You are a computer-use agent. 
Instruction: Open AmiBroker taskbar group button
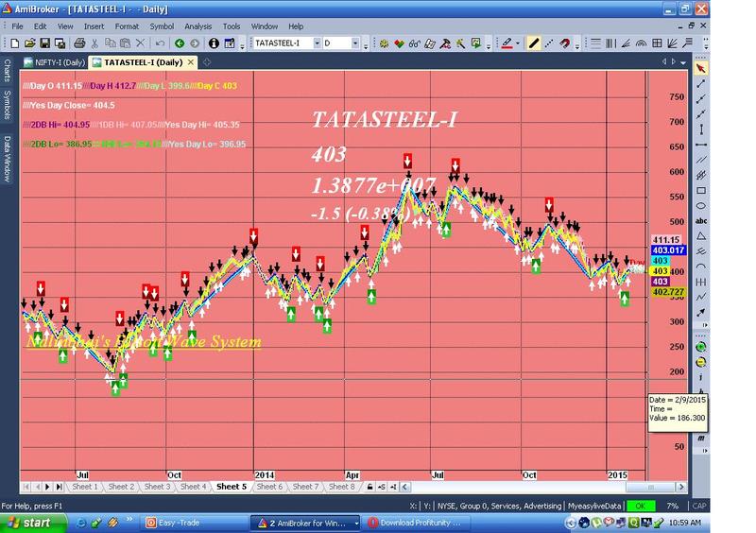304,523
